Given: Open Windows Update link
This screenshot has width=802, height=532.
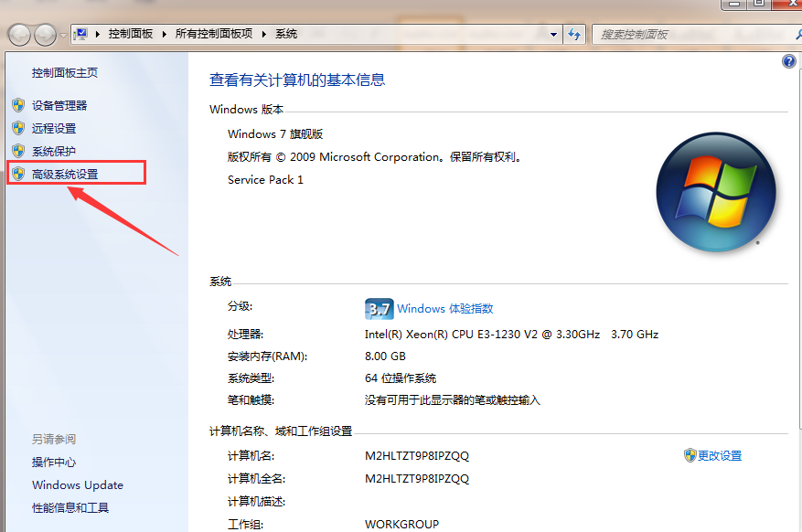Looking at the screenshot, I should pyautogui.click(x=78, y=485).
